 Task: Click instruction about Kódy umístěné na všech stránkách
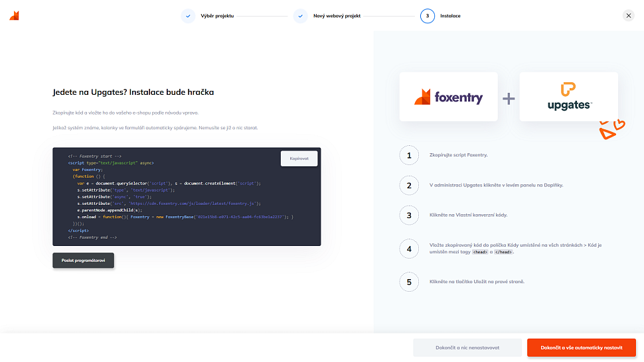point(515,249)
